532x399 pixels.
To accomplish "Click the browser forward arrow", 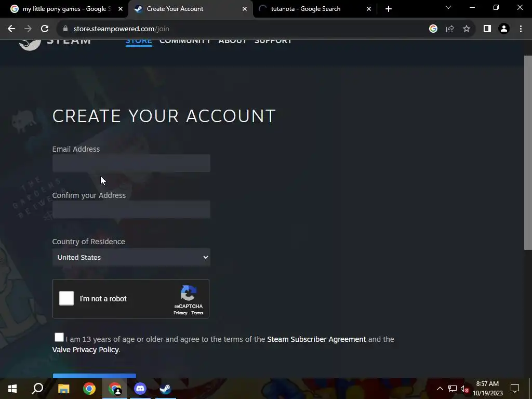I will pyautogui.click(x=28, y=29).
